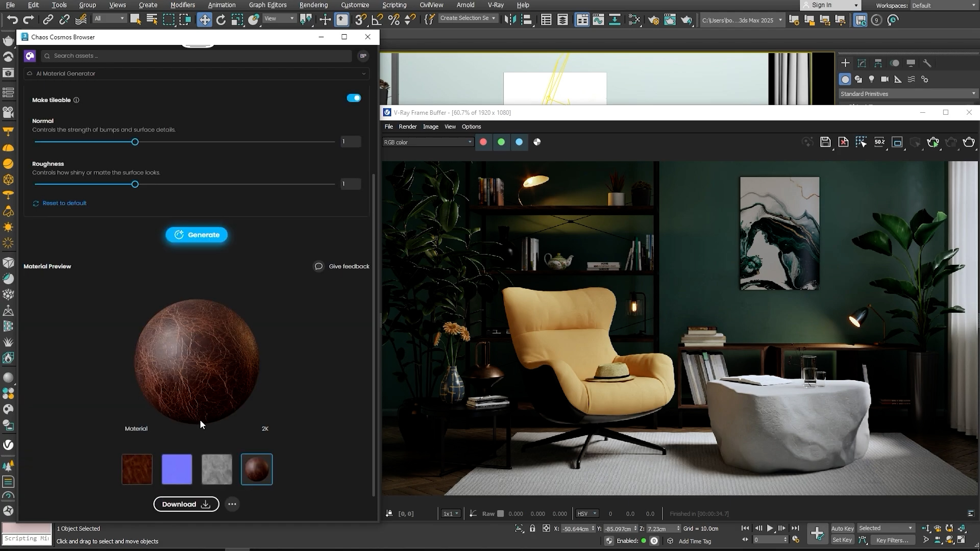
Task: Click the Undo arrow icon
Action: pos(12,20)
